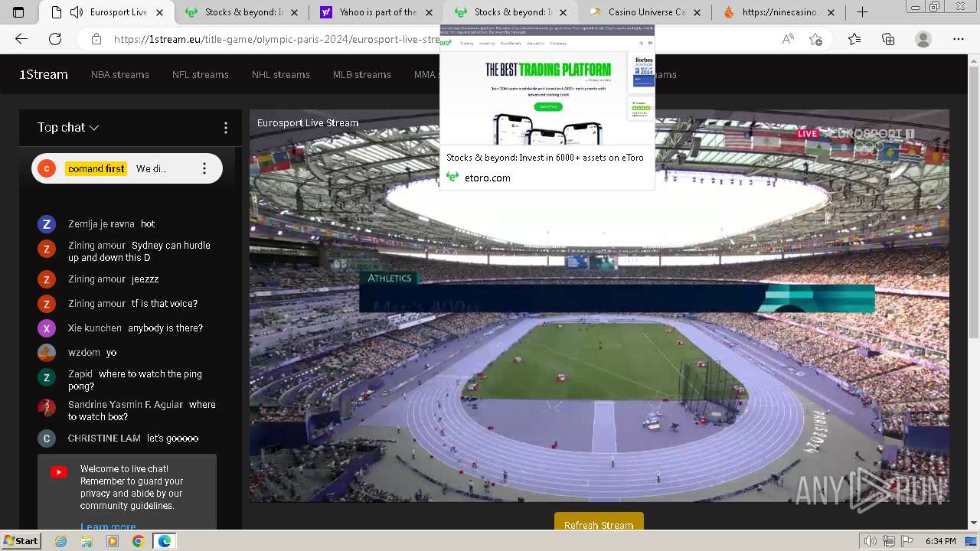980x551 pixels.
Task: Open MLB streams menu item
Action: coord(362,74)
